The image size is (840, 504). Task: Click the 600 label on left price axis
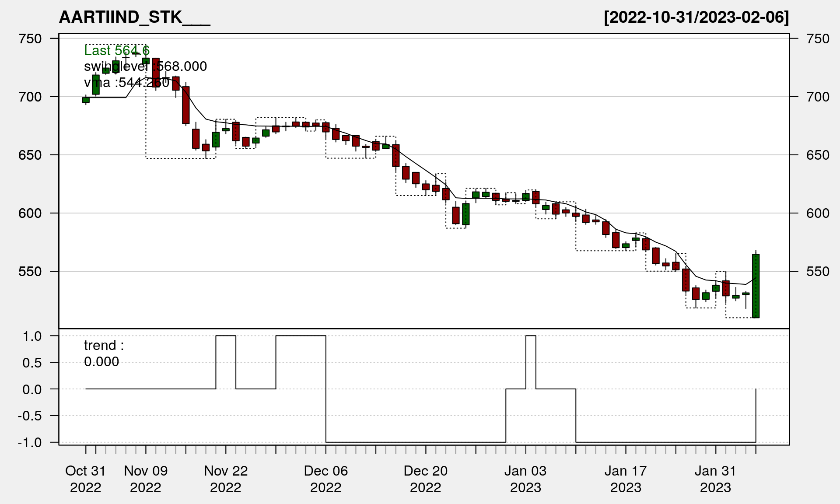point(30,213)
